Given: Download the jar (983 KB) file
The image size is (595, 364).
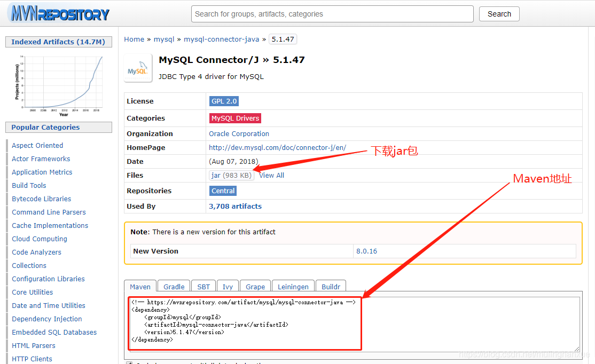Looking at the screenshot, I should pyautogui.click(x=231, y=175).
